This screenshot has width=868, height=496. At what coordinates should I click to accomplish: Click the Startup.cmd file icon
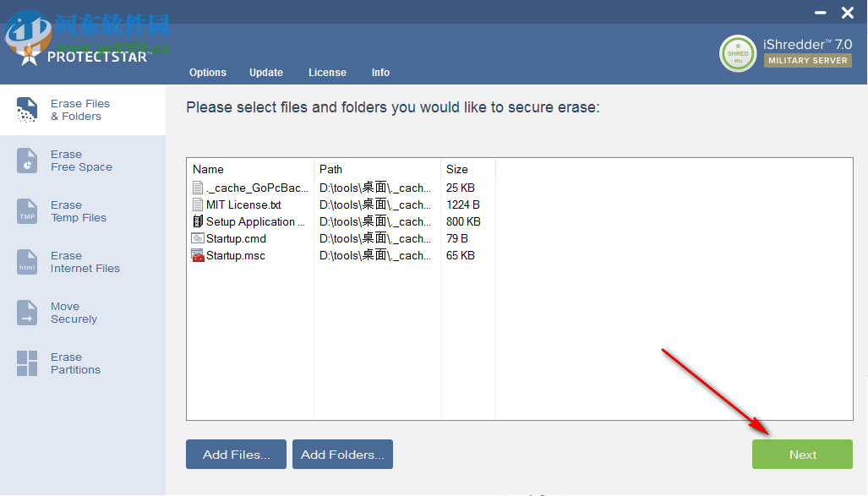(x=198, y=238)
